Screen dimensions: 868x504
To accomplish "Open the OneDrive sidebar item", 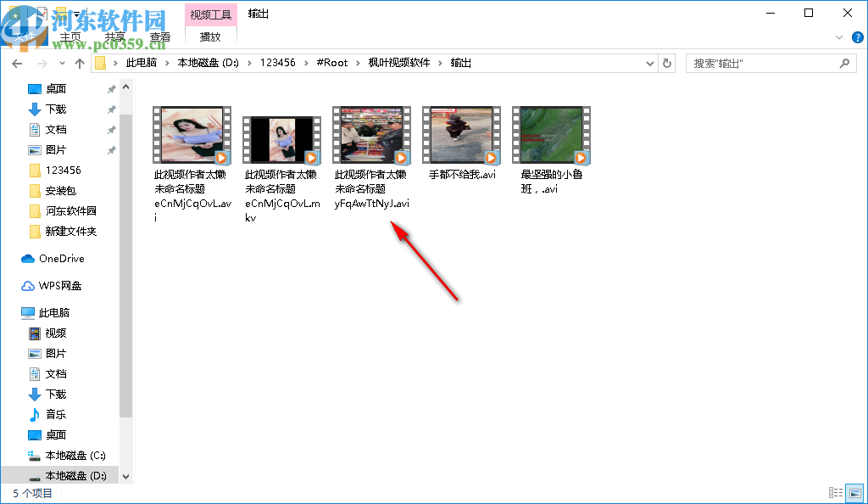I will click(x=62, y=258).
